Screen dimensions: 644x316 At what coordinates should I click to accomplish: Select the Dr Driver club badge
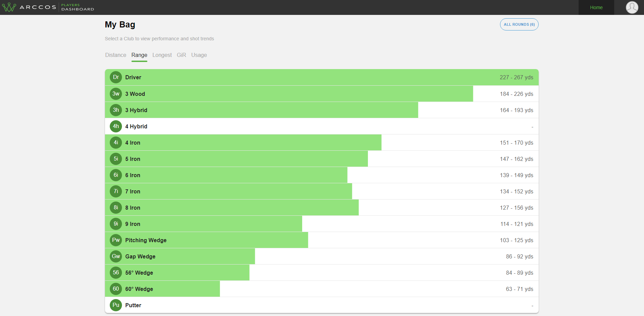pyautogui.click(x=116, y=77)
